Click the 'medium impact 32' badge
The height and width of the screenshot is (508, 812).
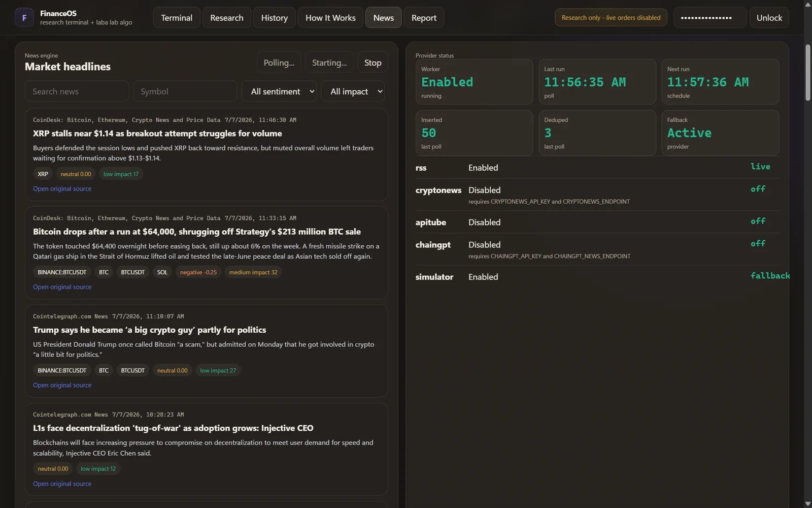tap(253, 272)
